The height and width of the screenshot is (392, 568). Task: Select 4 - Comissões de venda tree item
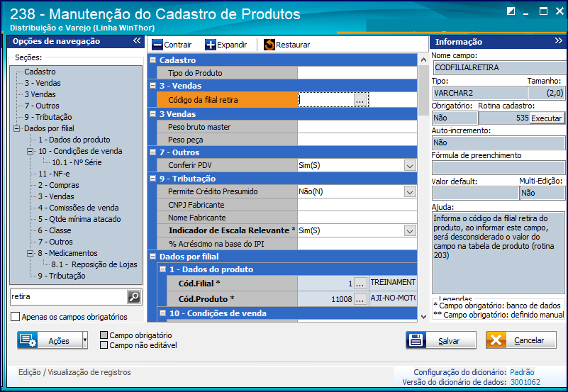point(79,208)
